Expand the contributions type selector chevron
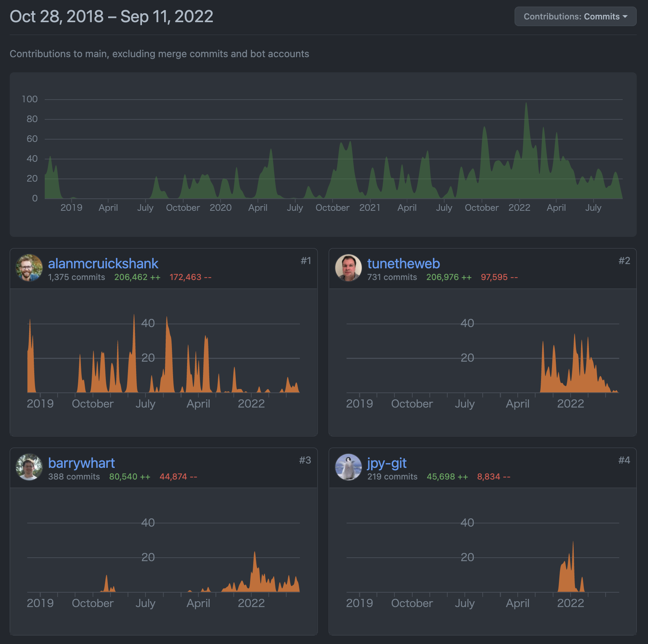Viewport: 648px width, 644px height. pyautogui.click(x=625, y=17)
